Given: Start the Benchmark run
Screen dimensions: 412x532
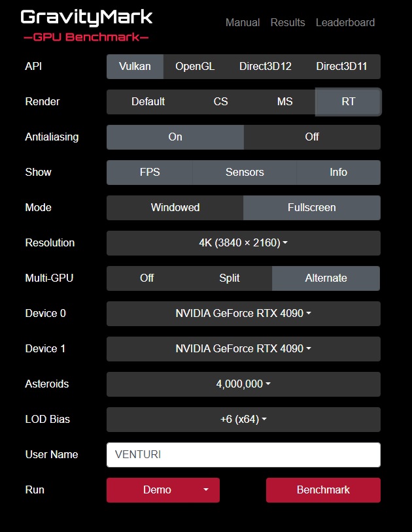Looking at the screenshot, I should (323, 490).
